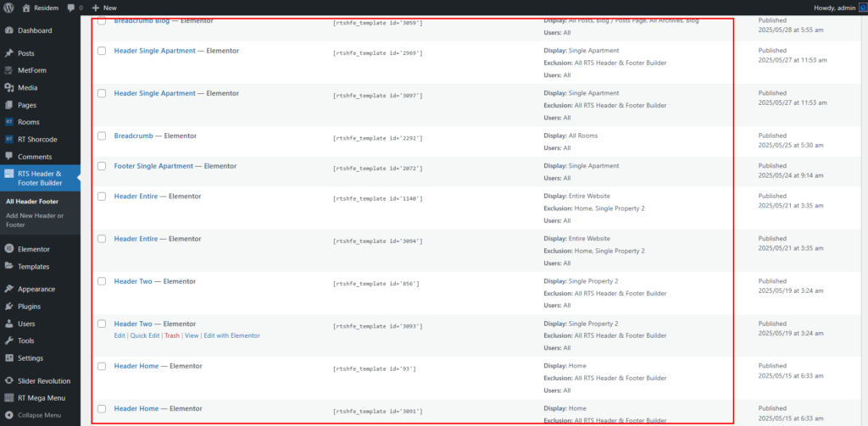Open Header Single Apartment title, id 2969 row
Screen dimensions: 868x426
155,50
